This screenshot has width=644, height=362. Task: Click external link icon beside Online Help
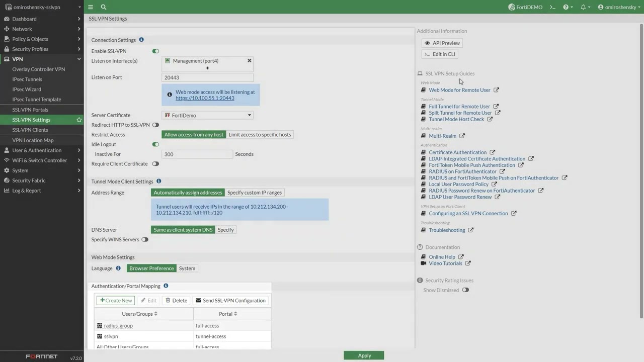pyautogui.click(x=461, y=257)
